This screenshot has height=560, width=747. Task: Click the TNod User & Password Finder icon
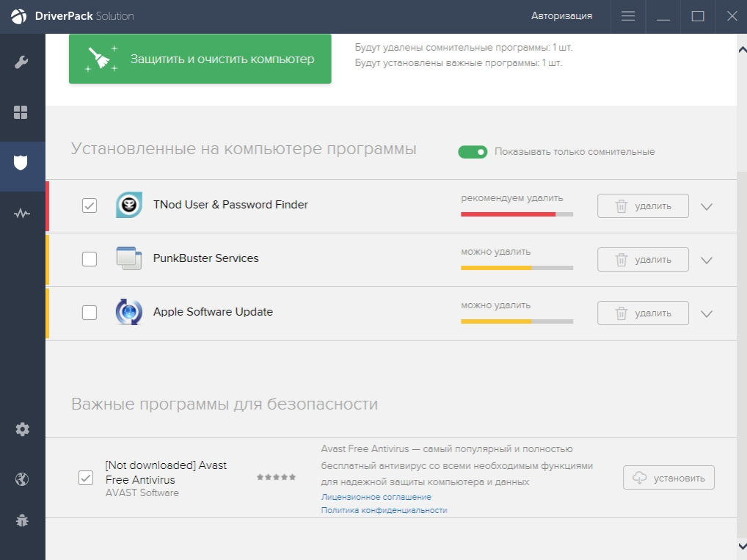pyautogui.click(x=129, y=205)
